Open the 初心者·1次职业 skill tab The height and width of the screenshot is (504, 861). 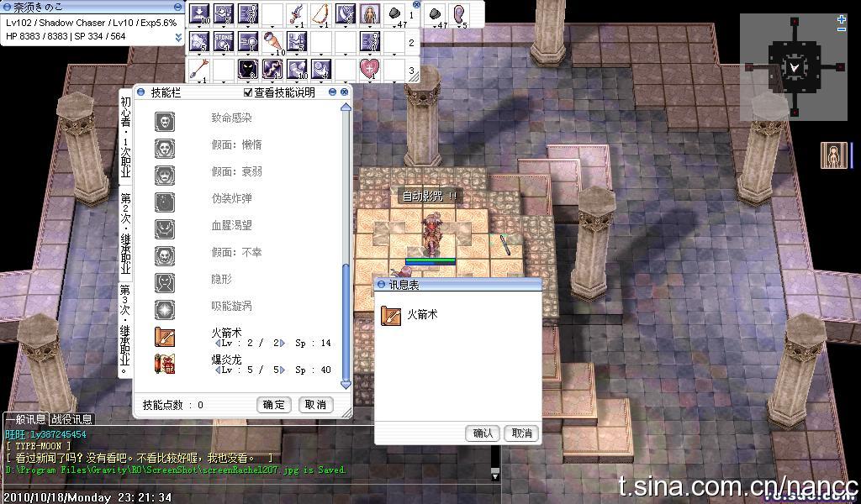point(126,137)
